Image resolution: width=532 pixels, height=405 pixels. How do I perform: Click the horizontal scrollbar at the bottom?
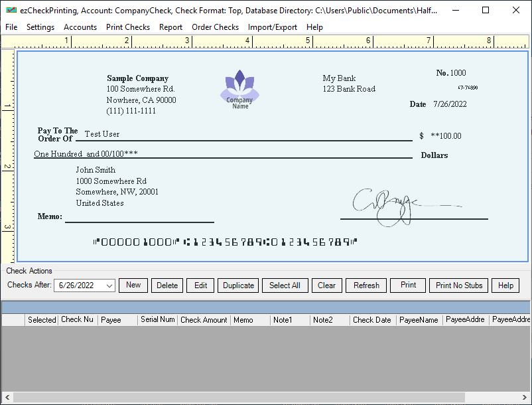coord(265,398)
